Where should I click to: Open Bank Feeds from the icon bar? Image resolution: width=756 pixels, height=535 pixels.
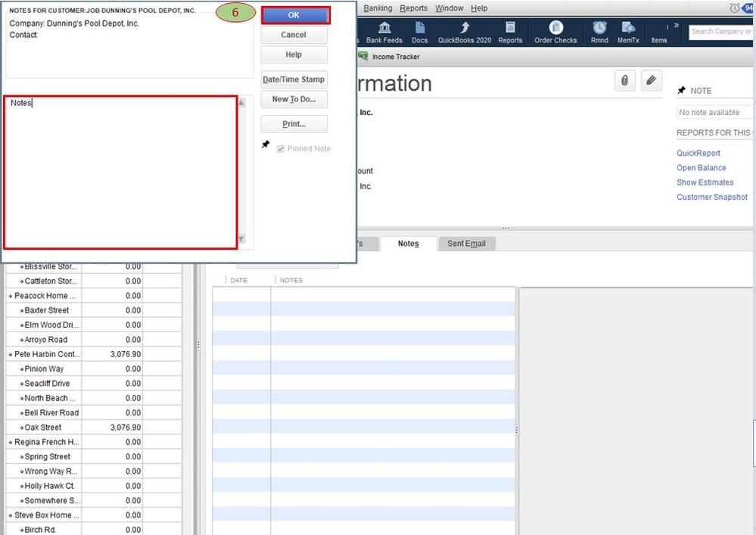pyautogui.click(x=384, y=33)
